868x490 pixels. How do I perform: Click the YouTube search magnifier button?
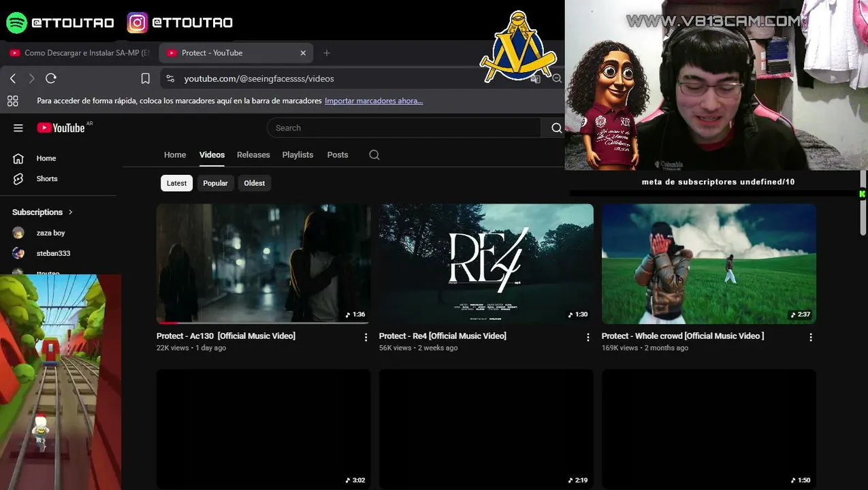(x=556, y=128)
